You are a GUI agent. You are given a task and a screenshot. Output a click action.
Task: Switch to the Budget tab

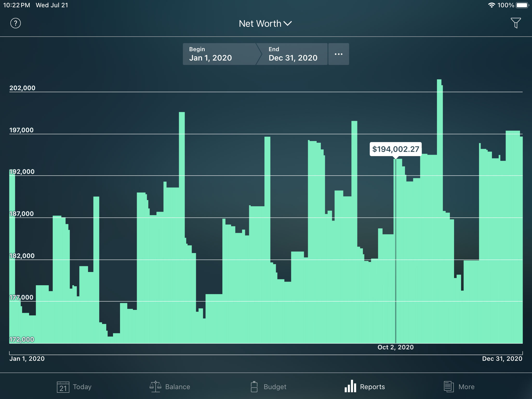(x=268, y=387)
